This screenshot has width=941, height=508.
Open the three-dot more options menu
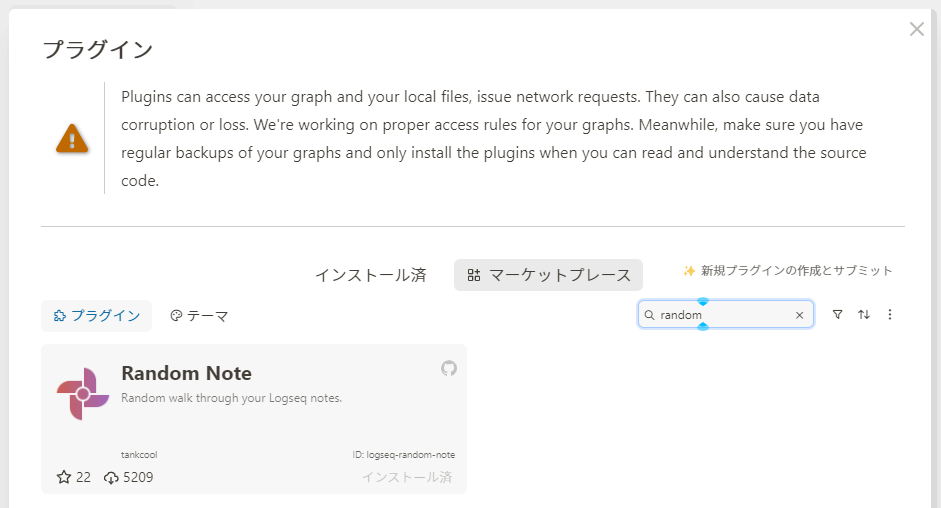tap(890, 315)
